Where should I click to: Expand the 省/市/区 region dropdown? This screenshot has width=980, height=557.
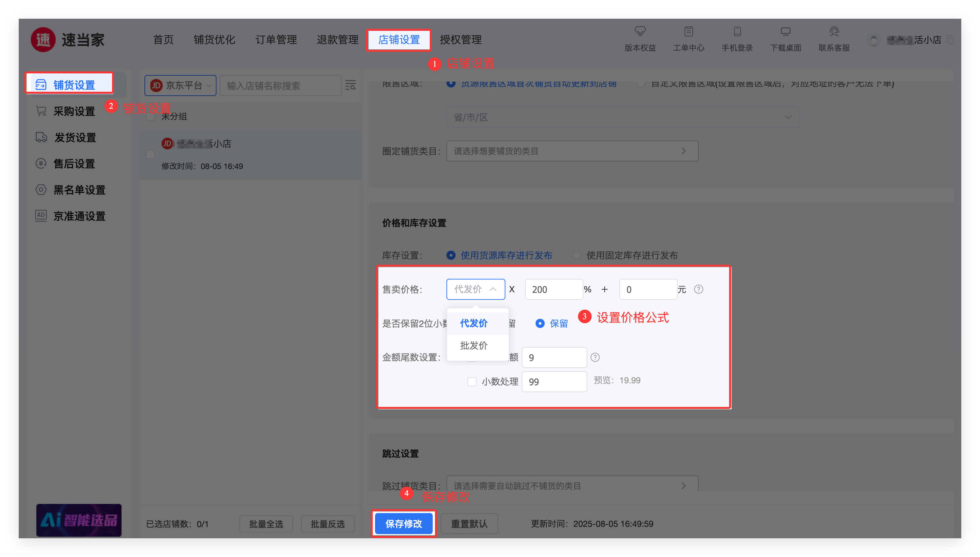623,117
